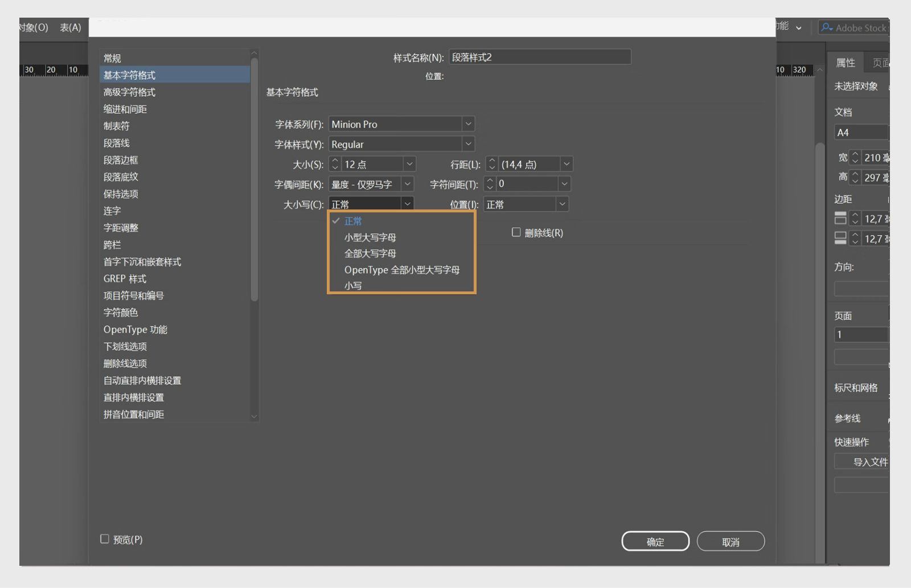911x588 pixels.
Task: Expand the 字符间距 tracking dropdown arrow
Action: click(x=564, y=184)
